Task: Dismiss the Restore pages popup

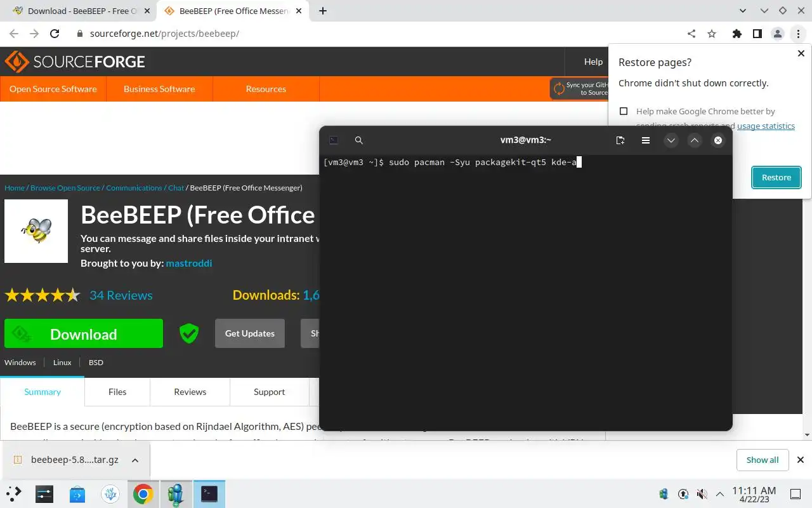Action: pos(801,53)
